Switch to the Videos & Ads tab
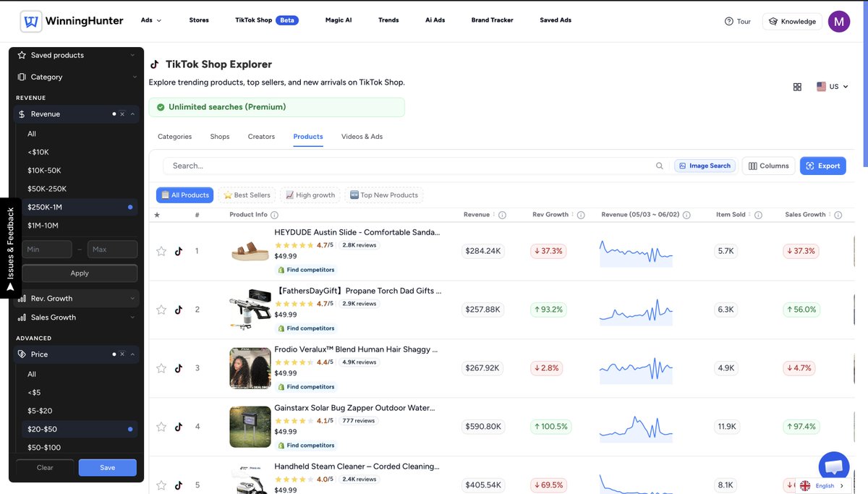Viewport: 868px width, 494px height. [x=362, y=137]
